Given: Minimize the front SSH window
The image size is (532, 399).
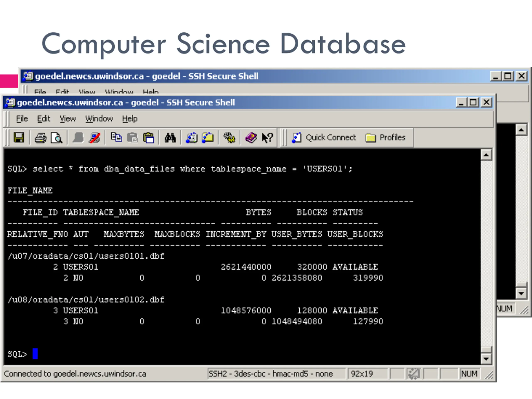Looking at the screenshot, I should point(461,103).
